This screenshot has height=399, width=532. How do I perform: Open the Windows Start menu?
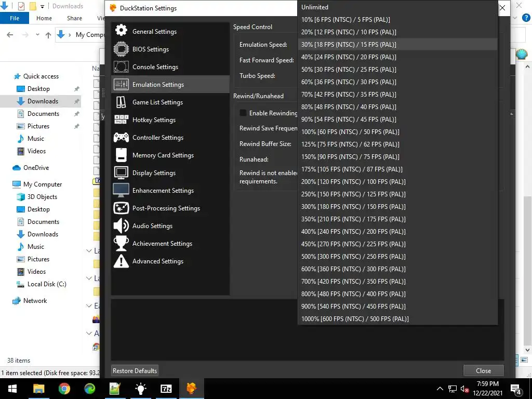coord(12,389)
